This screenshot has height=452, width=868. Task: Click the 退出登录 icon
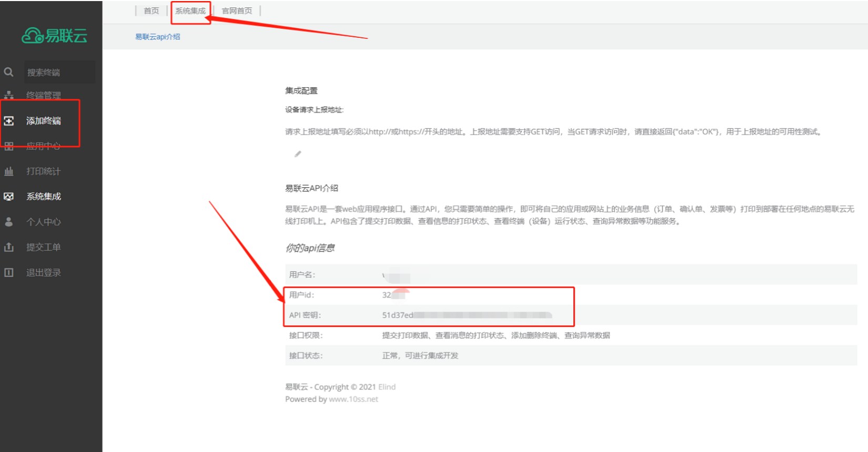[x=9, y=273]
